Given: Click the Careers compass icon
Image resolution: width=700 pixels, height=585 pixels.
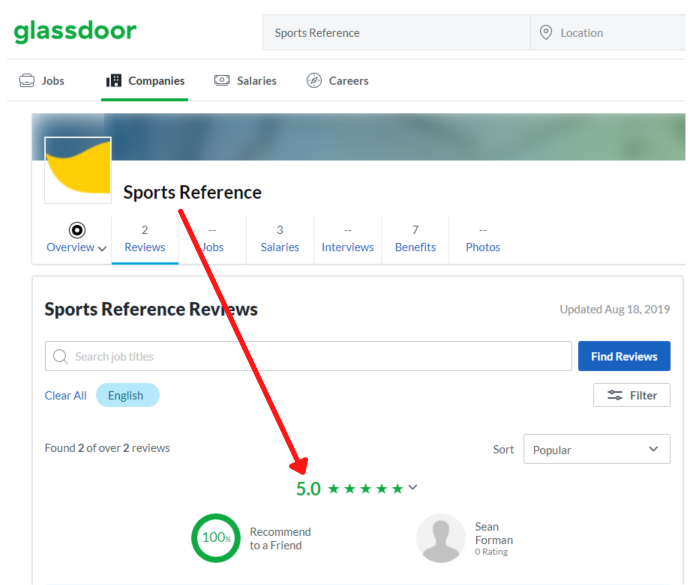Looking at the screenshot, I should (314, 81).
